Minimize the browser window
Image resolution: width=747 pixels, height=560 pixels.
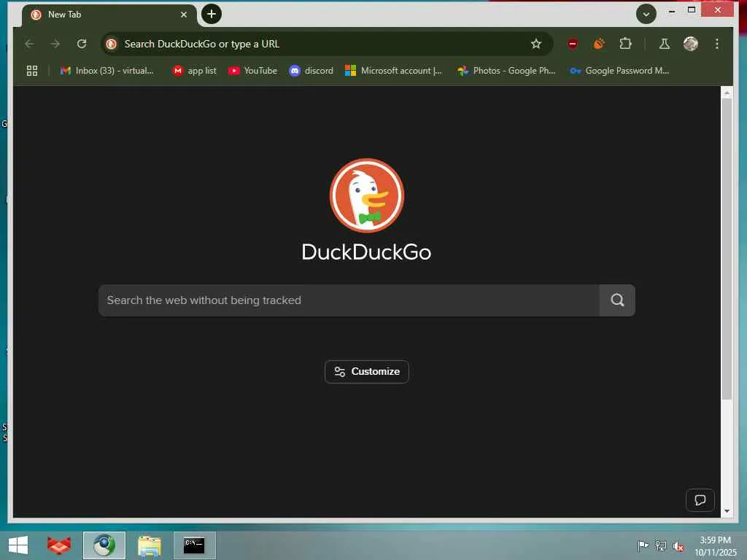672,10
